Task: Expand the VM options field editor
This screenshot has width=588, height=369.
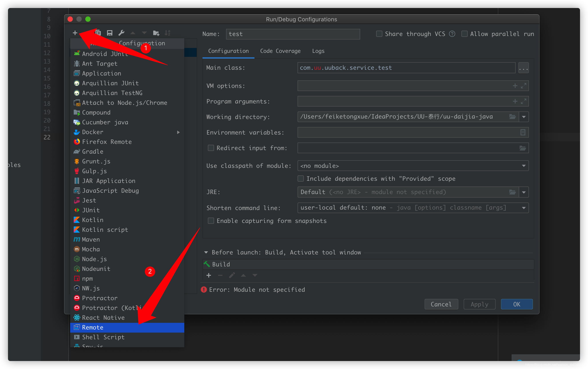Action: click(x=523, y=86)
